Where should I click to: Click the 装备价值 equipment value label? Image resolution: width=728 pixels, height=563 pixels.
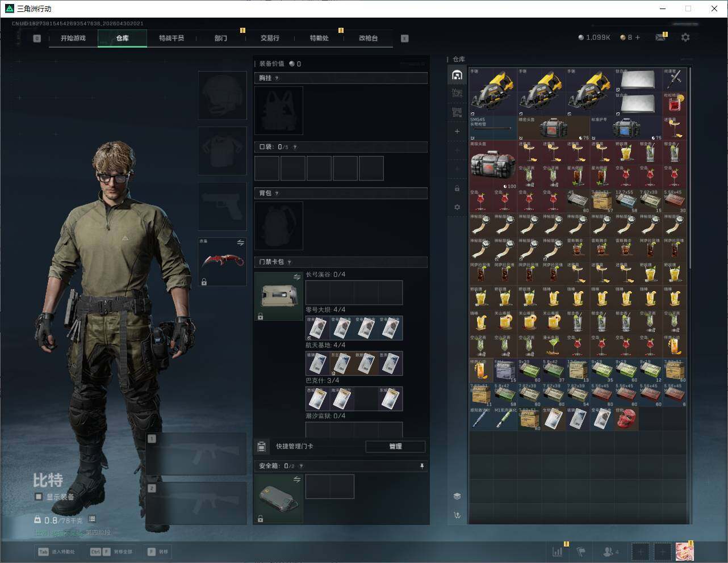271,64
